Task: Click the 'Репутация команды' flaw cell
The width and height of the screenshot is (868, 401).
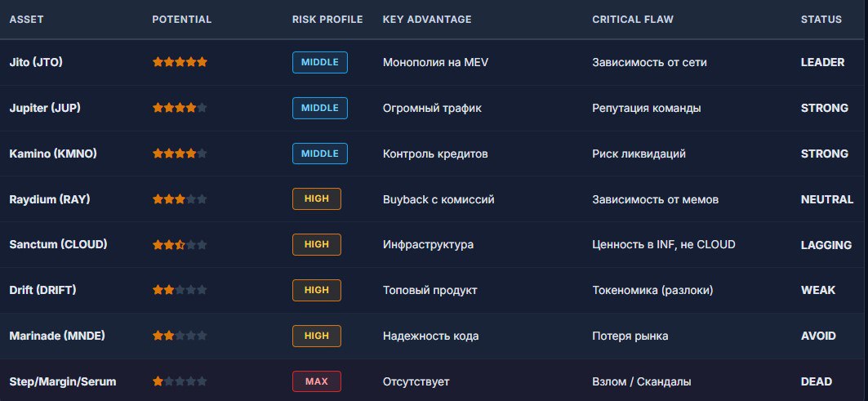Action: (x=647, y=108)
